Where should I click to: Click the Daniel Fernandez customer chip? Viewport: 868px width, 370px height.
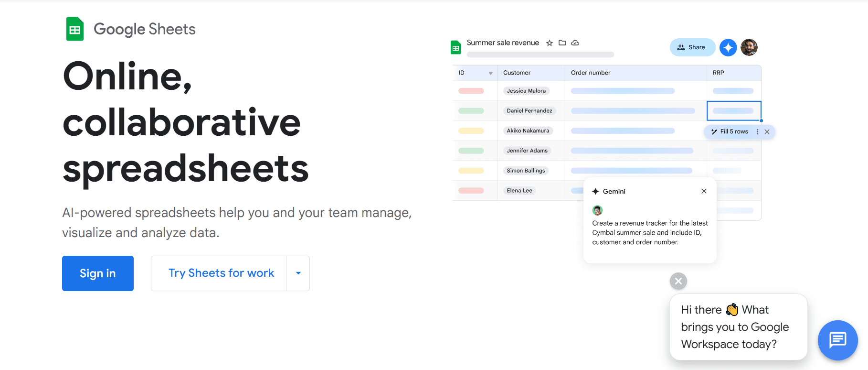[529, 111]
